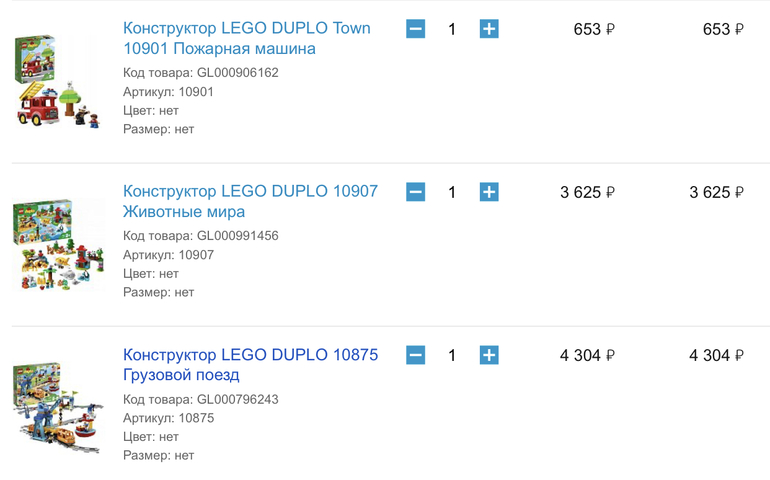This screenshot has height=480, width=770.
Task: Add one more Грузовой поезд set
Action: tap(489, 355)
